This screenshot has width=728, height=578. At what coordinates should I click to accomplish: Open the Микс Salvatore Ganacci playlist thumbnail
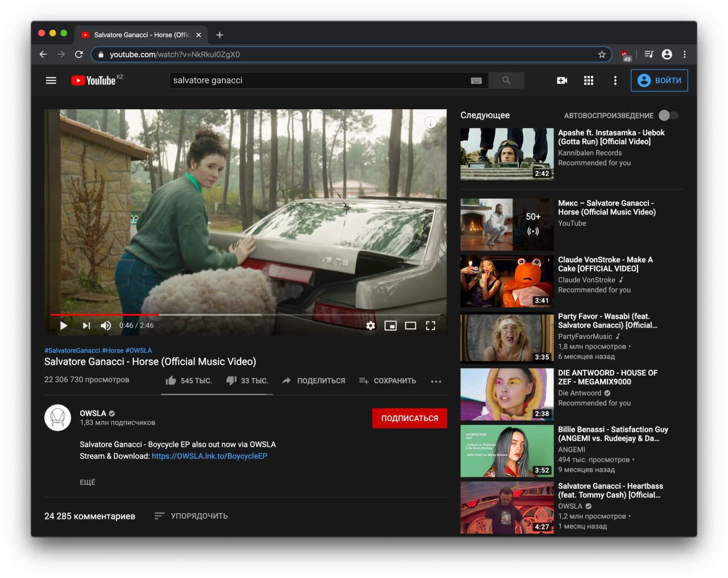click(507, 224)
